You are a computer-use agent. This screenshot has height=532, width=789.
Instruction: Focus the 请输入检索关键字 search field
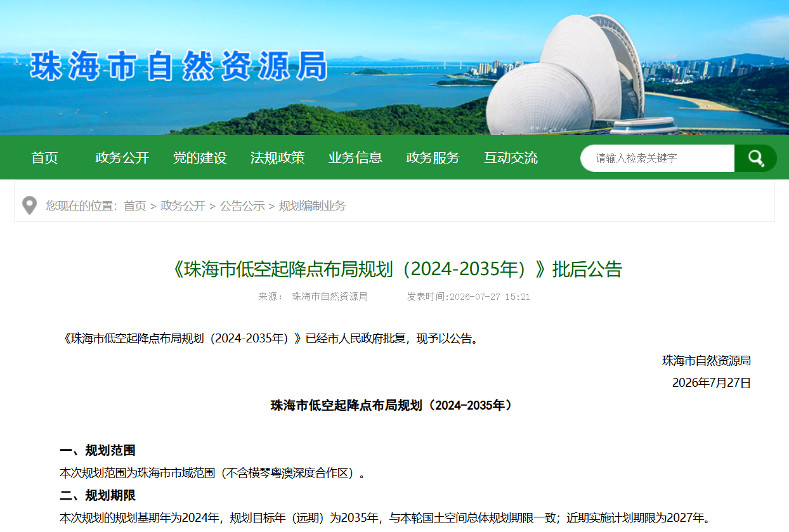click(x=657, y=158)
